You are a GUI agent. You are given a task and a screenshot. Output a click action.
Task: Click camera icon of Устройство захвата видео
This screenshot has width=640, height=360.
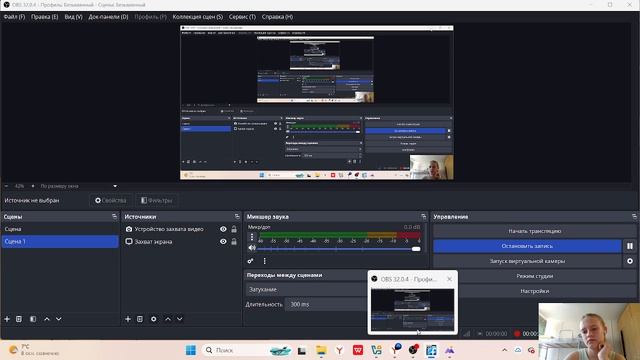(129, 229)
